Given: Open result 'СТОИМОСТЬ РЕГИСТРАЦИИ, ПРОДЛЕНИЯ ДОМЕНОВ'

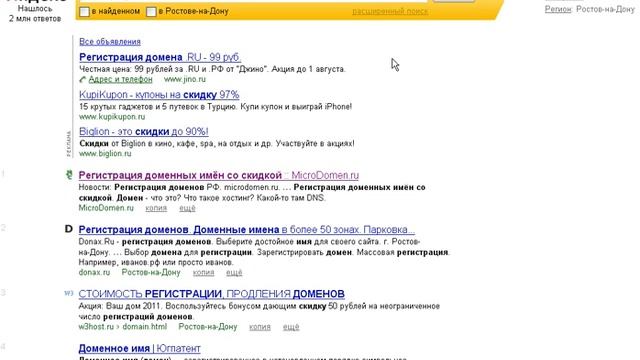Looking at the screenshot, I should pyautogui.click(x=211, y=294).
